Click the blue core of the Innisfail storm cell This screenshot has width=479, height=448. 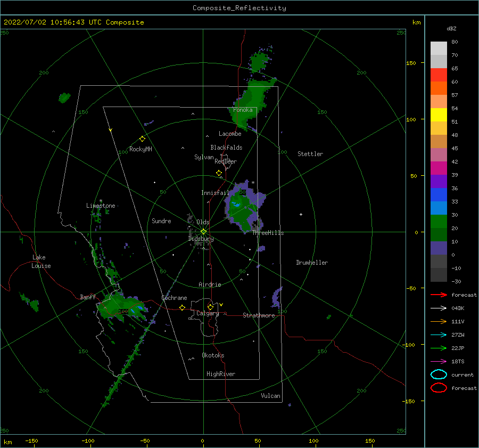236,204
